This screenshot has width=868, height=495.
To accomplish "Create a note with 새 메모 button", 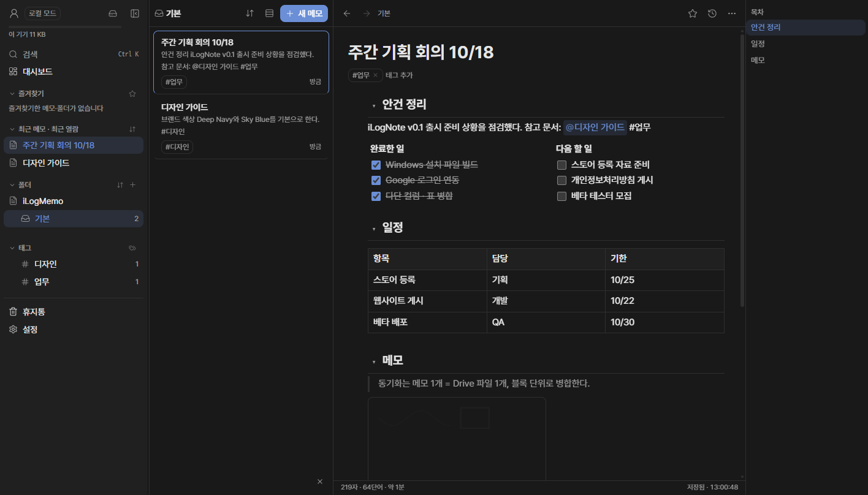I will pos(304,13).
